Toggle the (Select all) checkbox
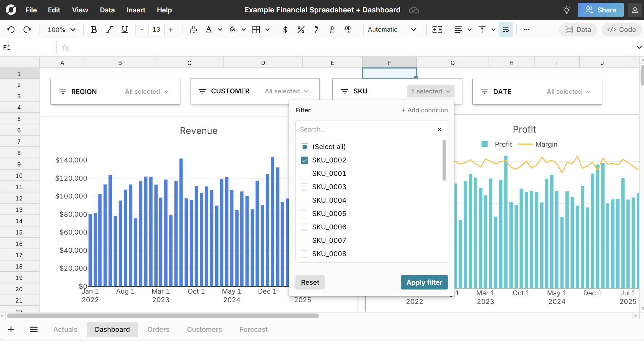644x341 pixels. (304, 147)
